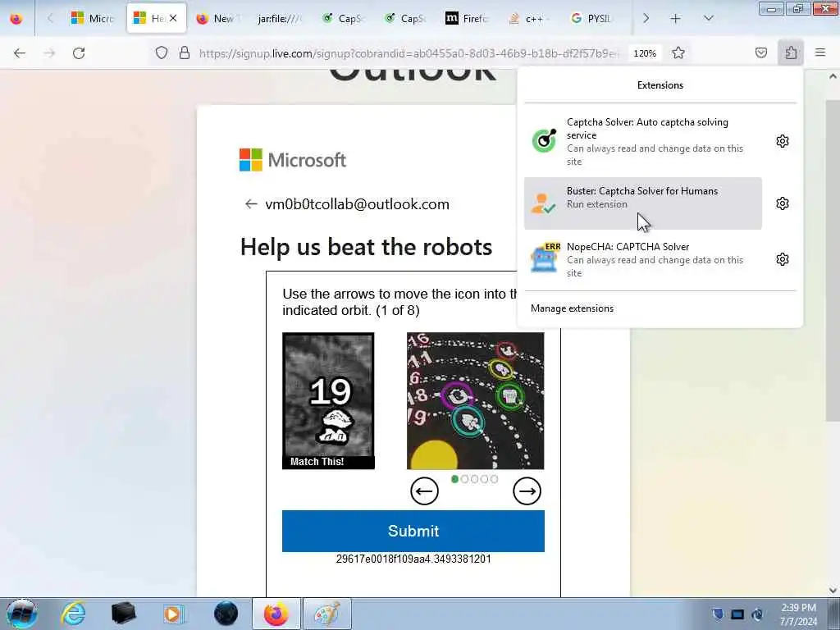Screen dimensions: 840x630
Task: Open Windows Media Player from taskbar
Action: click(x=174, y=614)
